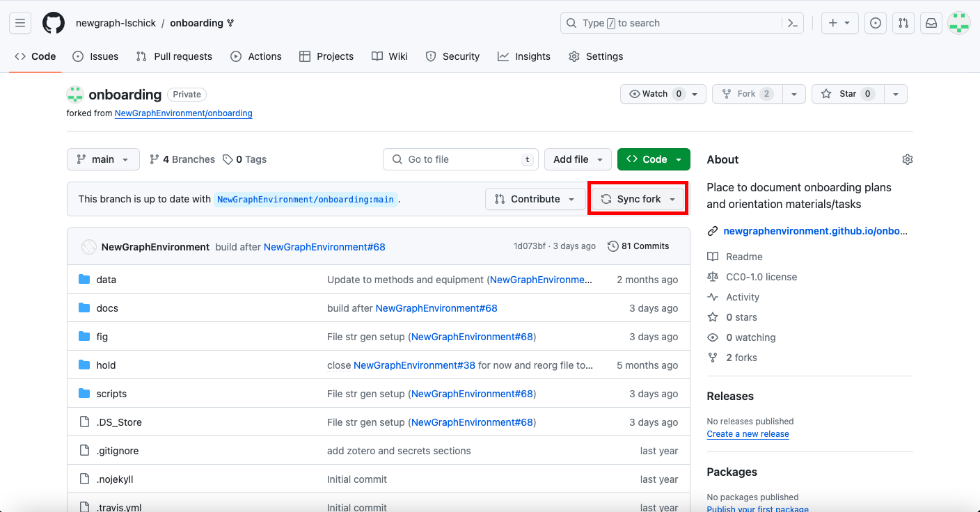Open the Activity link in About
980x512 pixels.
743,297
